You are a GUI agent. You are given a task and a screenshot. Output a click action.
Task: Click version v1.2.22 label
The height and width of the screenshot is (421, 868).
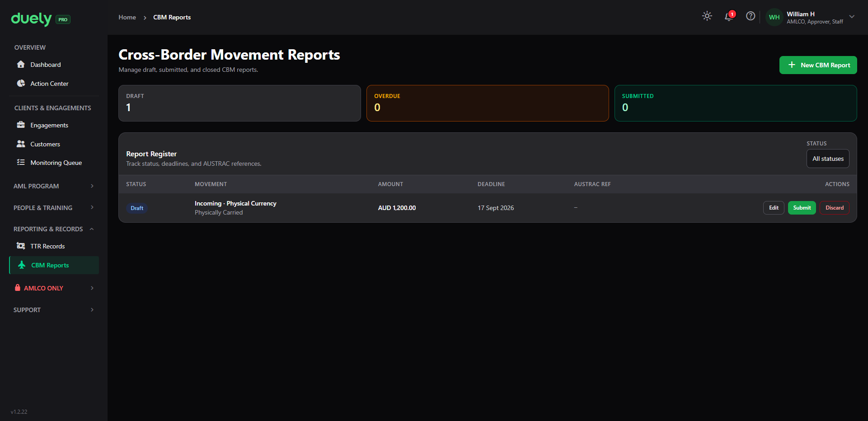pos(19,412)
